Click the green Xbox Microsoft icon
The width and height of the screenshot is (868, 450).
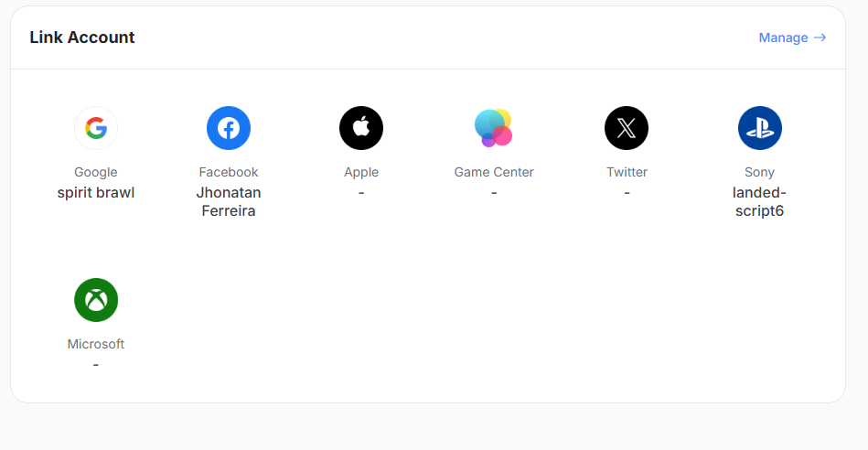(x=96, y=300)
